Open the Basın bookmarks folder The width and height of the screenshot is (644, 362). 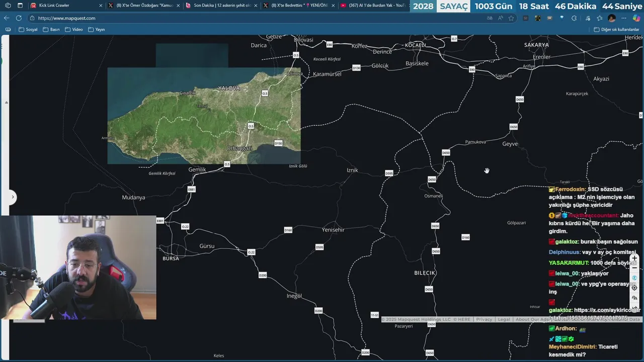point(51,30)
